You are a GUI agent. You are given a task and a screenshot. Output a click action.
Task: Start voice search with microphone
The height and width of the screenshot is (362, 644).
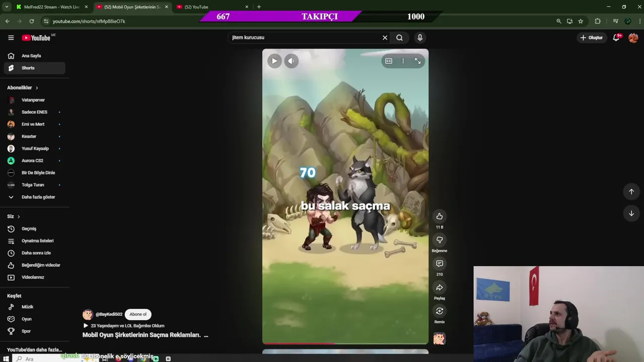pyautogui.click(x=420, y=37)
